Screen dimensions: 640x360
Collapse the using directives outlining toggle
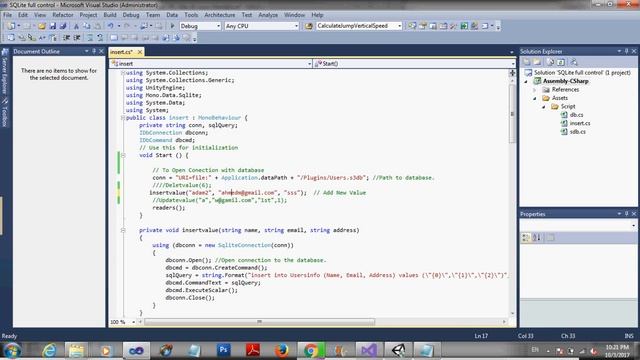(123, 73)
